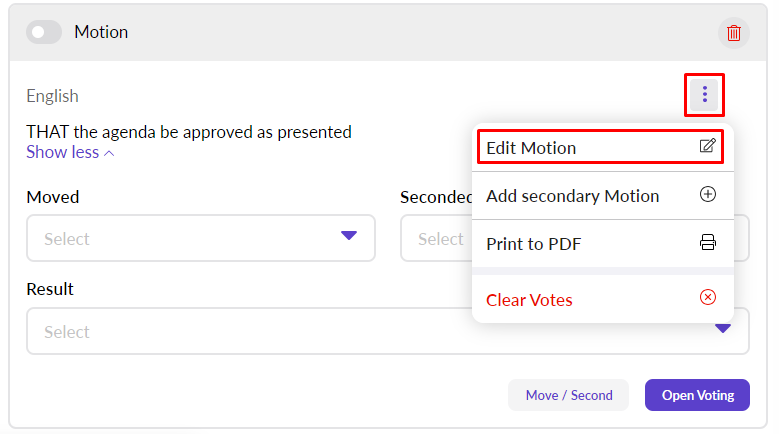Click the Open Voting button
Screen dimensions: 779x434
pyautogui.click(x=697, y=395)
